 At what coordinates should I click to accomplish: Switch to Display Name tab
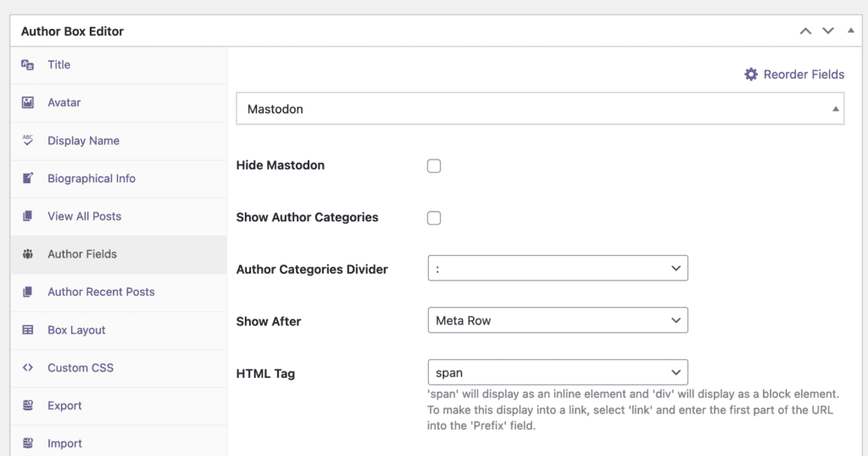click(119, 141)
